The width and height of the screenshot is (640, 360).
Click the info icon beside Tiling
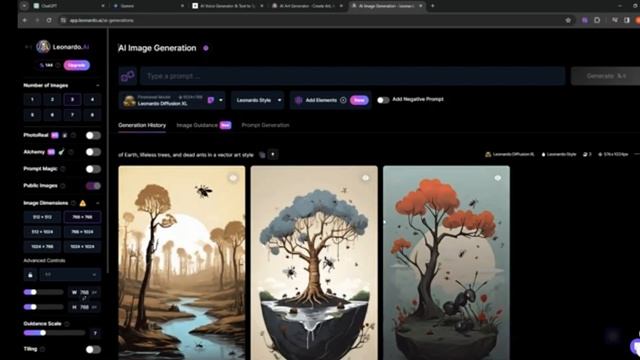pos(42,349)
